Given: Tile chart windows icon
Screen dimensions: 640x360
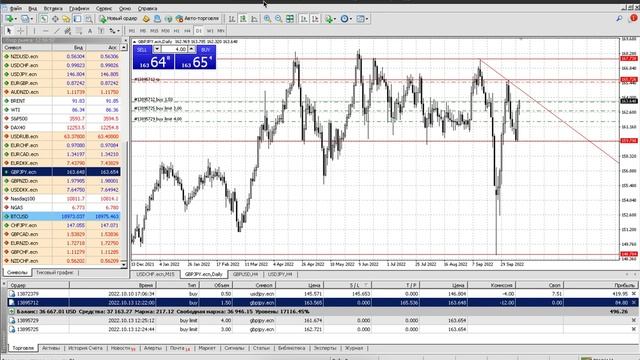Looking at the screenshot, I should [x=290, y=19].
